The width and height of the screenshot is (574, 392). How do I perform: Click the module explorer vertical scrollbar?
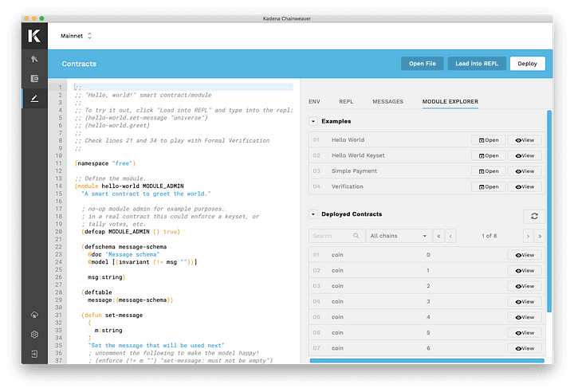pos(548,211)
